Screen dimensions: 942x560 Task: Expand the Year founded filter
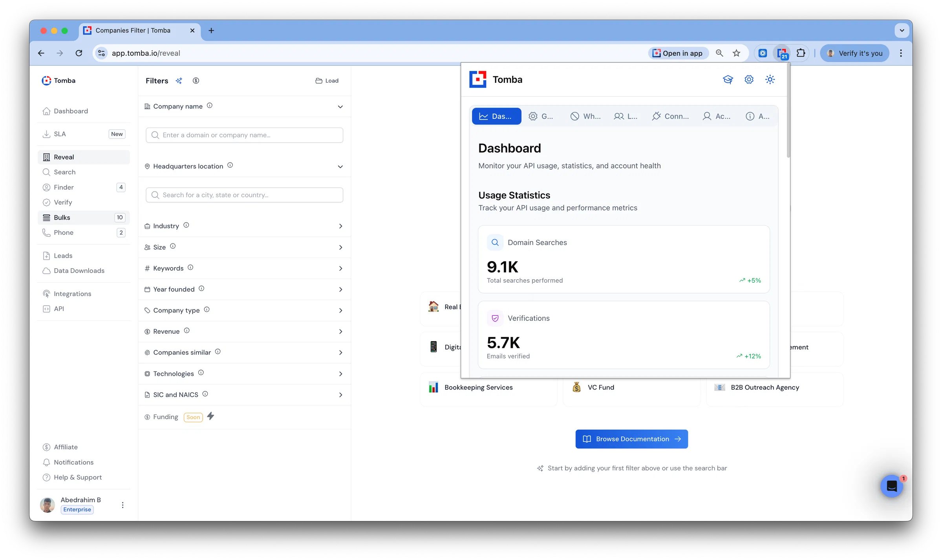(340, 289)
